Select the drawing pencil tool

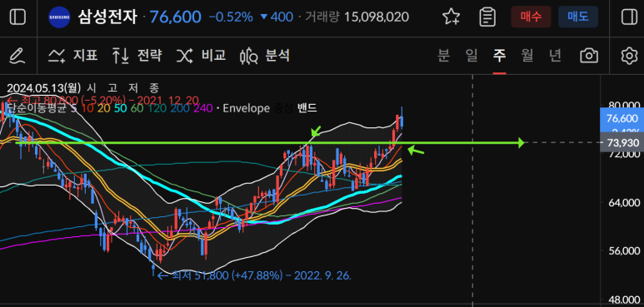17,56
